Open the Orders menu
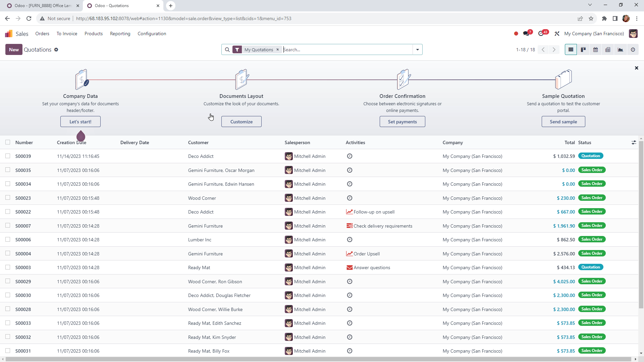 42,34
